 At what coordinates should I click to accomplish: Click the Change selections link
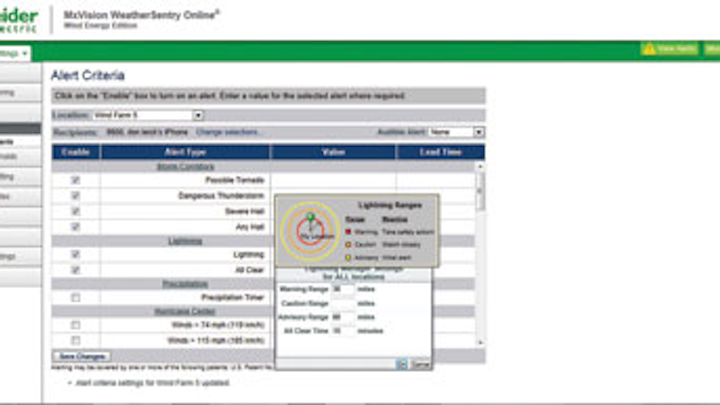(x=227, y=132)
